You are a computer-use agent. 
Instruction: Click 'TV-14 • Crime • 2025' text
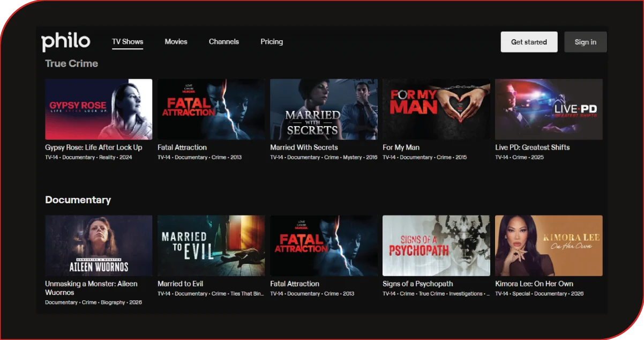click(x=519, y=158)
